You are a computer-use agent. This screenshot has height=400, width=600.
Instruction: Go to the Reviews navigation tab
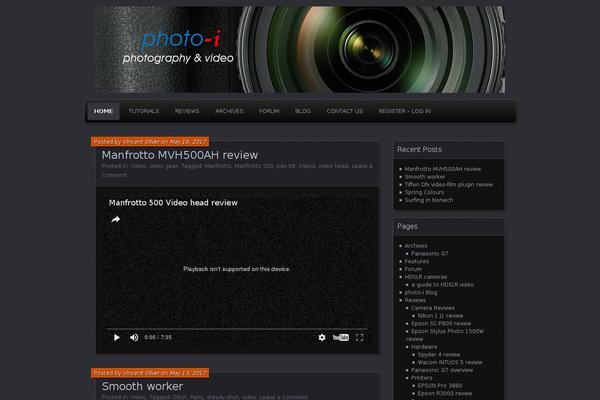[x=187, y=111]
